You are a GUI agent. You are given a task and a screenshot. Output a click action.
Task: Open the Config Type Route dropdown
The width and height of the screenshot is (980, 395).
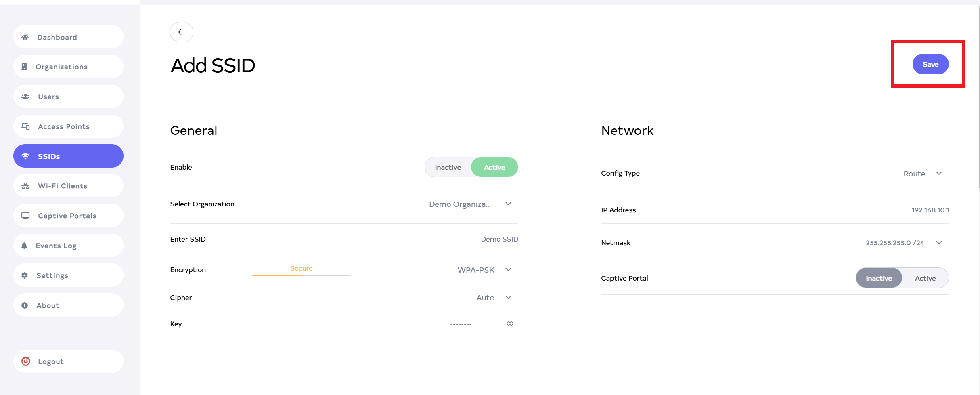pyautogui.click(x=922, y=174)
